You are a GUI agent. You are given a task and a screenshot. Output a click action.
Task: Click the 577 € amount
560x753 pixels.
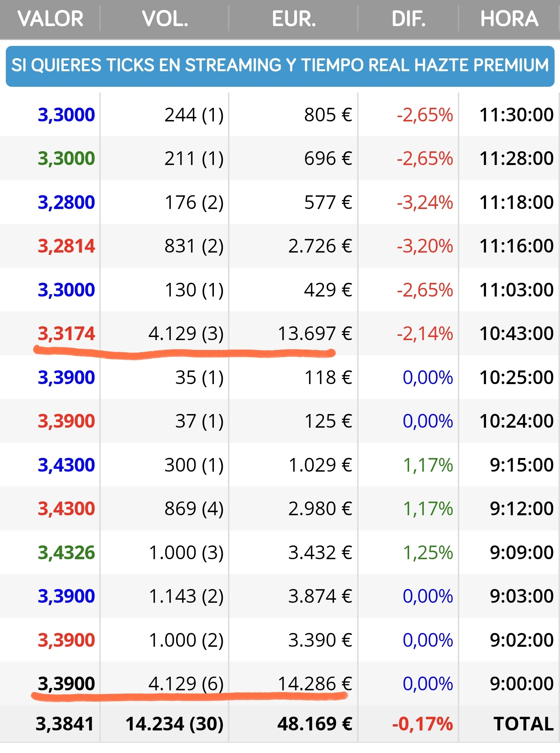pos(328,202)
